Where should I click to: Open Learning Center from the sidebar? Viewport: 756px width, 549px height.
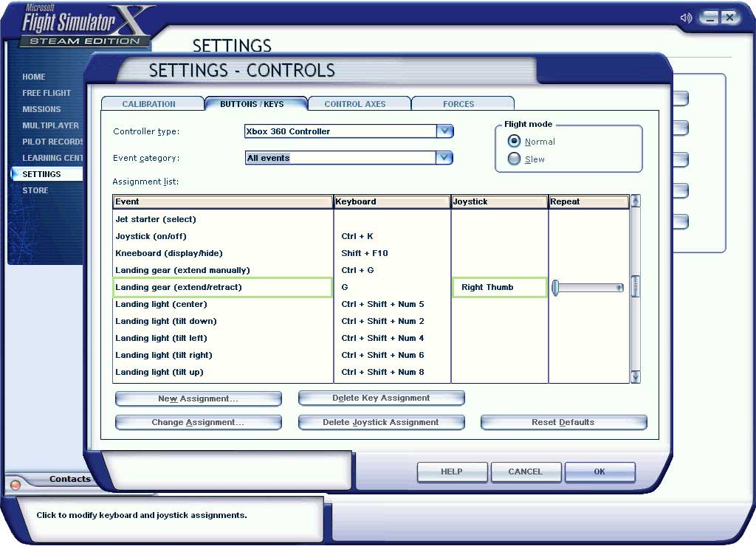pos(52,158)
